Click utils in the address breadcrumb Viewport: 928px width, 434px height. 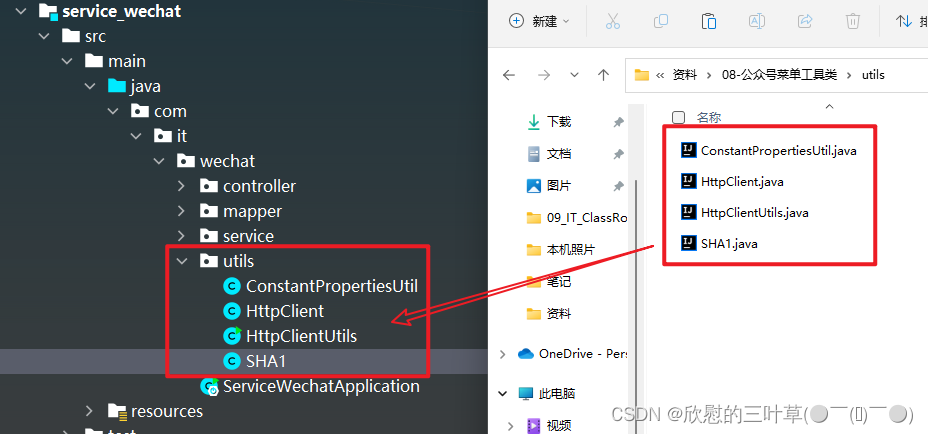(x=873, y=75)
